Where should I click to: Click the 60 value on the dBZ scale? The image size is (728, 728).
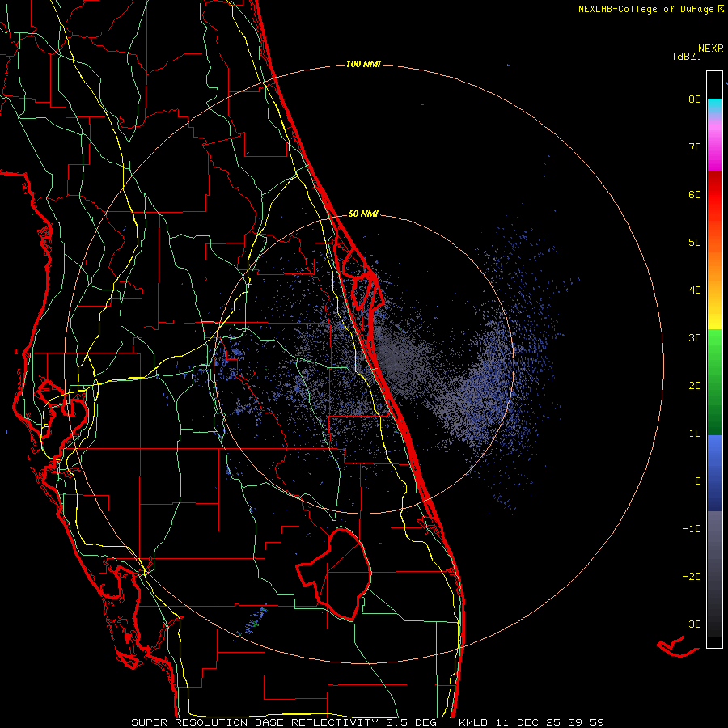695,194
